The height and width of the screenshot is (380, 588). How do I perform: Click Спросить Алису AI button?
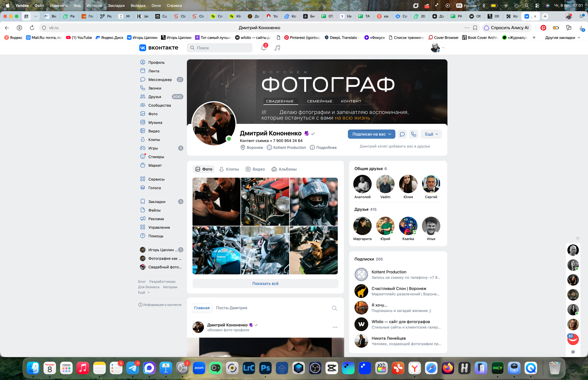pos(507,28)
